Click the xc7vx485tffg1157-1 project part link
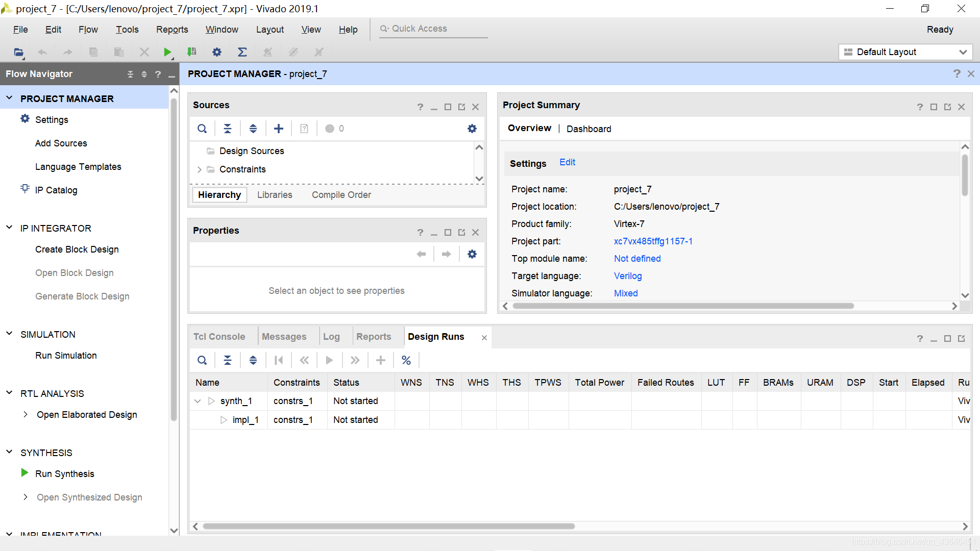 click(x=653, y=241)
